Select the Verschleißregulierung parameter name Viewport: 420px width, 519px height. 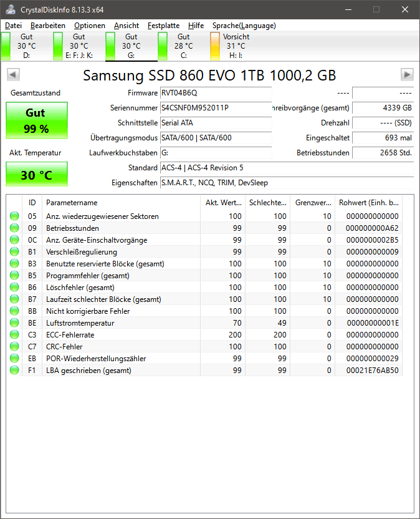pyautogui.click(x=82, y=252)
